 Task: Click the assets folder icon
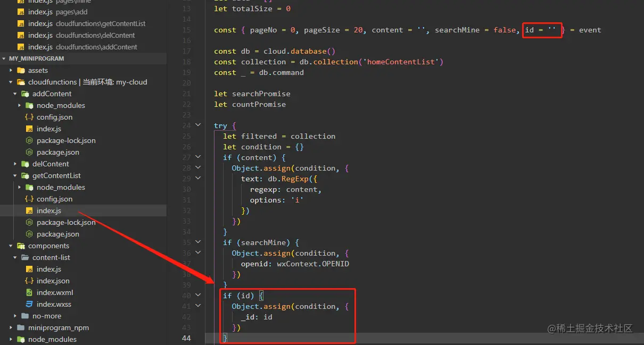coord(21,70)
